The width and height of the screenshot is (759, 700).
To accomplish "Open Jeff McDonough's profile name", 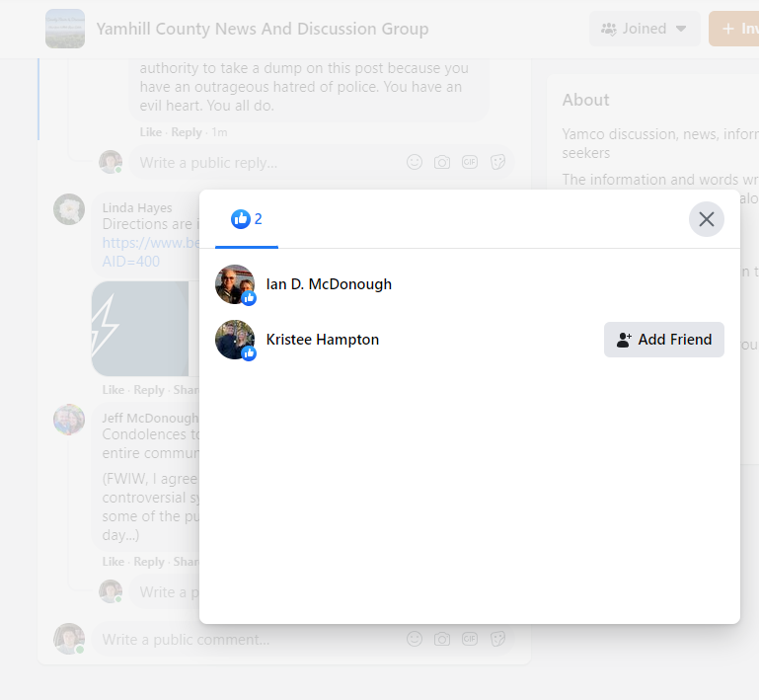I will (x=150, y=418).
